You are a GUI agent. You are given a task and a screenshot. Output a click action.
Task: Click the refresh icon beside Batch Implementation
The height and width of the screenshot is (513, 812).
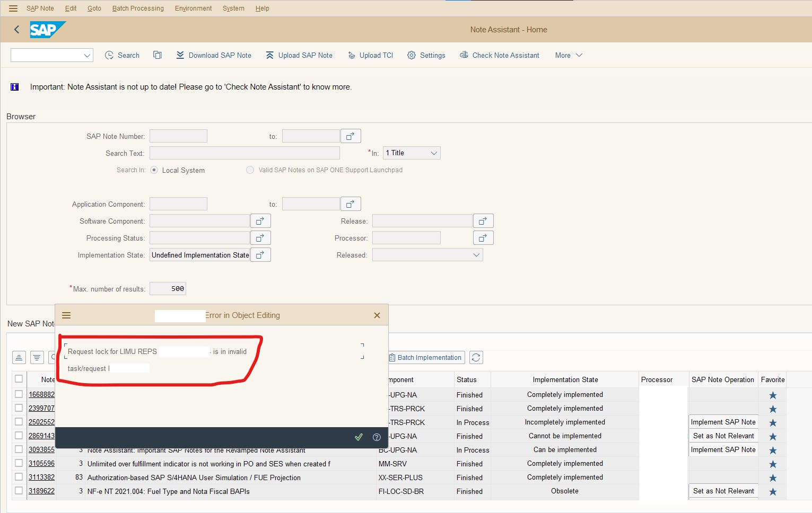click(x=476, y=358)
